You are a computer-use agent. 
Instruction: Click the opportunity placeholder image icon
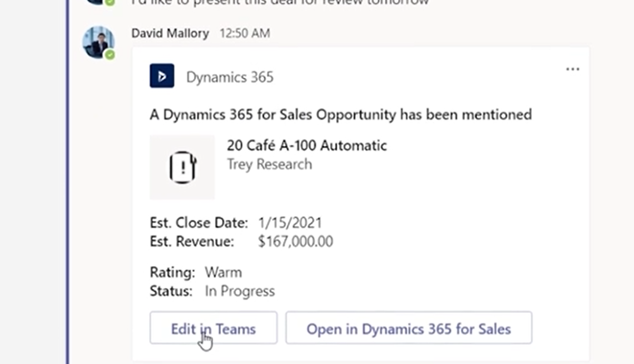[182, 167]
